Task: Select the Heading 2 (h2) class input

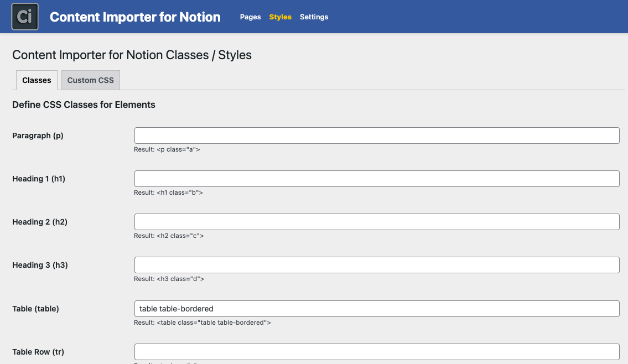Action: [x=376, y=222]
